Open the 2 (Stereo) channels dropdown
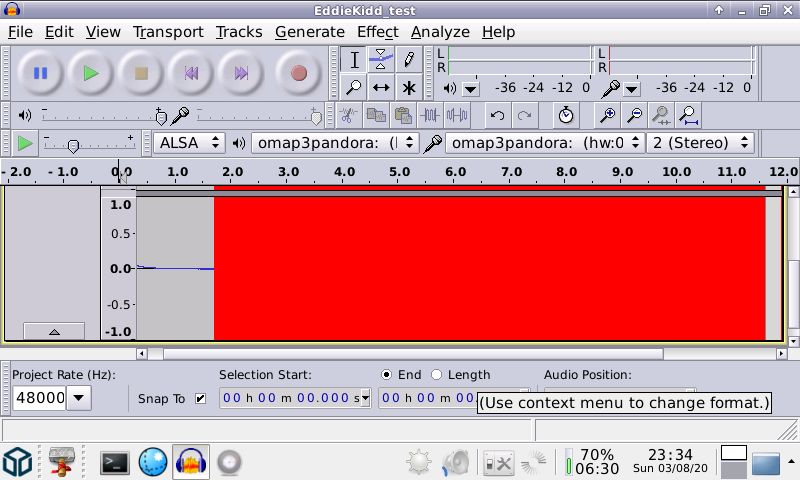Image resolution: width=800 pixels, height=480 pixels. [x=700, y=143]
